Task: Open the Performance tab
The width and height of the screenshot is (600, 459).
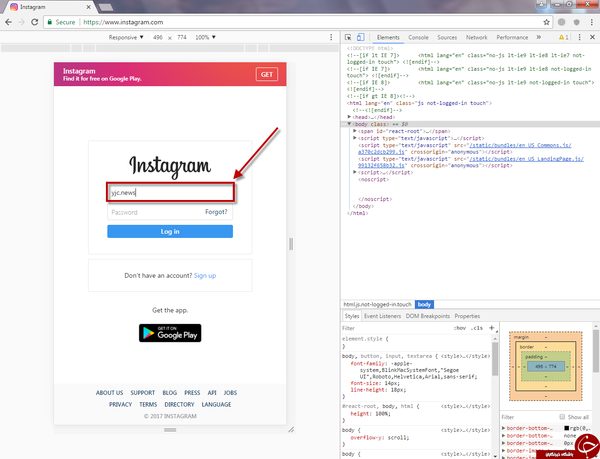Action: pyautogui.click(x=512, y=37)
